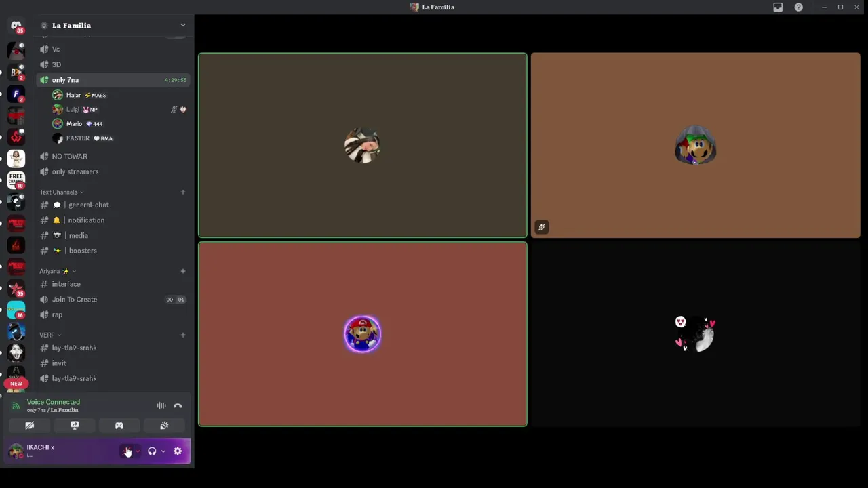
Task: Toggle microphone mute button
Action: click(x=127, y=451)
